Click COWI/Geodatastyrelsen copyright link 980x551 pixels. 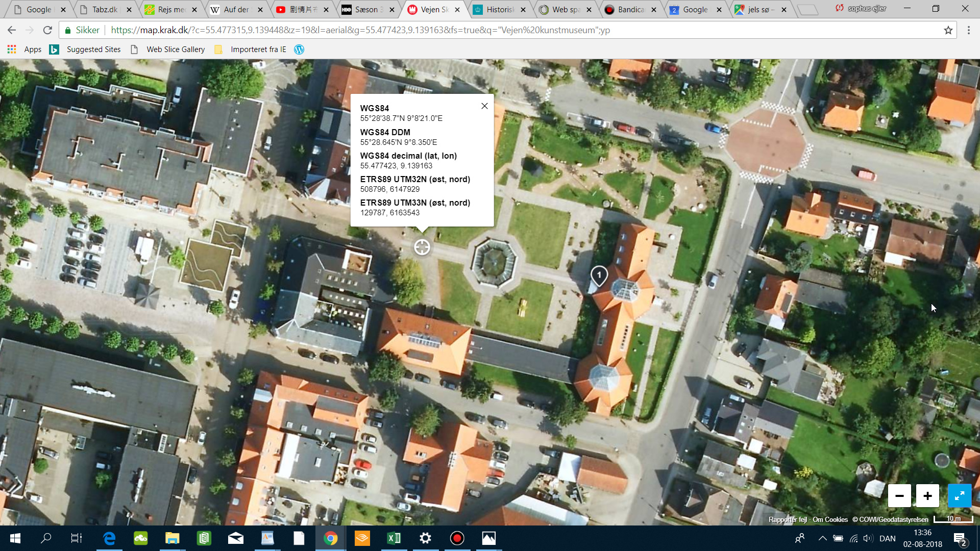890,519
